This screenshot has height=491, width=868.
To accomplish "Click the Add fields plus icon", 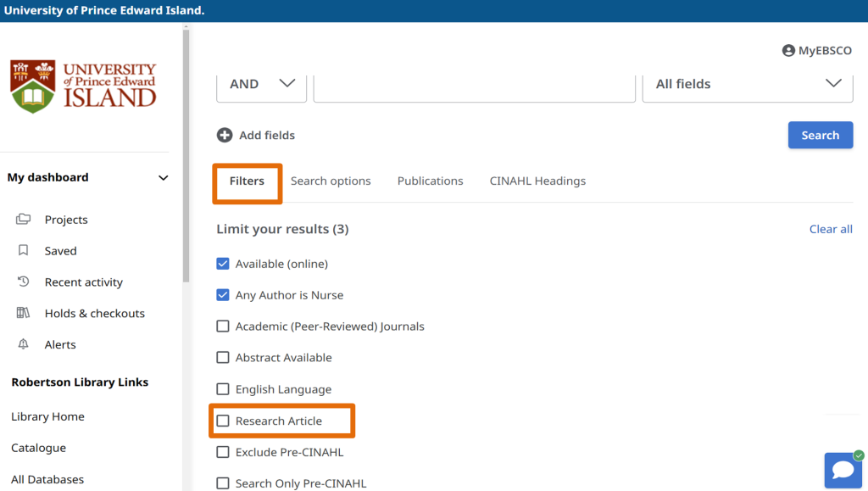I will (225, 136).
